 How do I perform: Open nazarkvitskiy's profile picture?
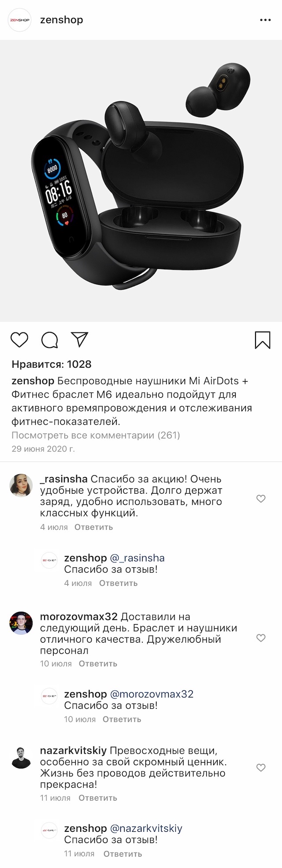pyautogui.click(x=21, y=757)
